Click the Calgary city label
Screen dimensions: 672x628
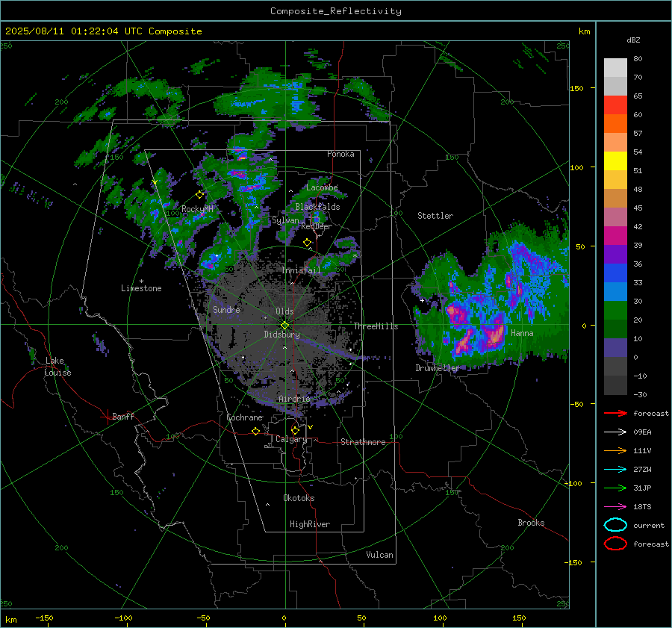pyautogui.click(x=291, y=439)
